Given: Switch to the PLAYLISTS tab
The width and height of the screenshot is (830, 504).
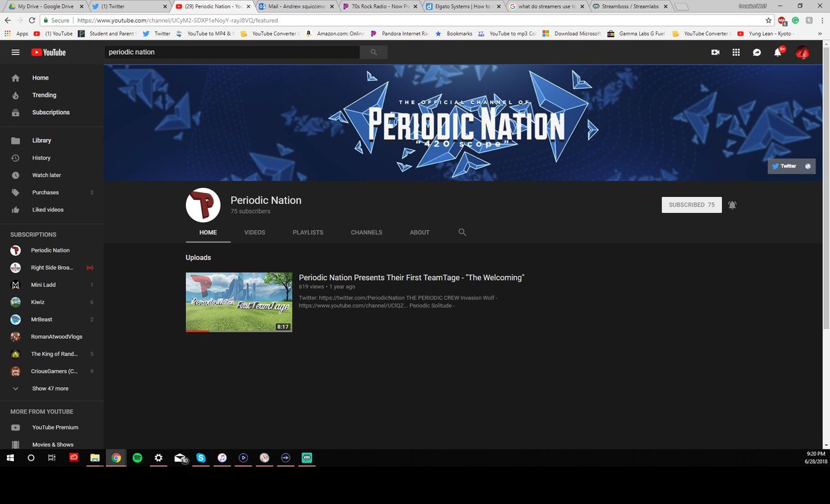Looking at the screenshot, I should [x=308, y=232].
